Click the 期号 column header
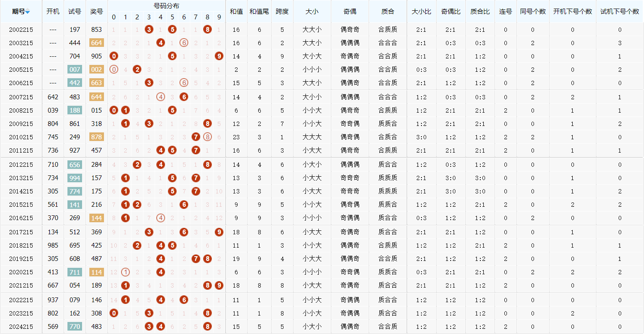Screen dimensions: 644x334 21,12
